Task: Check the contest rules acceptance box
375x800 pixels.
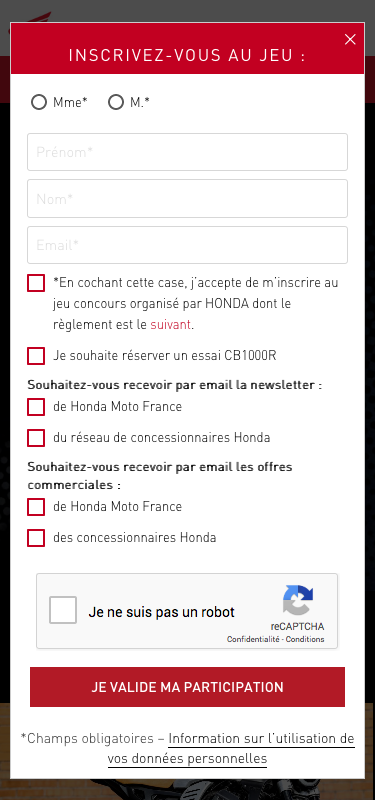Action: pos(36,283)
